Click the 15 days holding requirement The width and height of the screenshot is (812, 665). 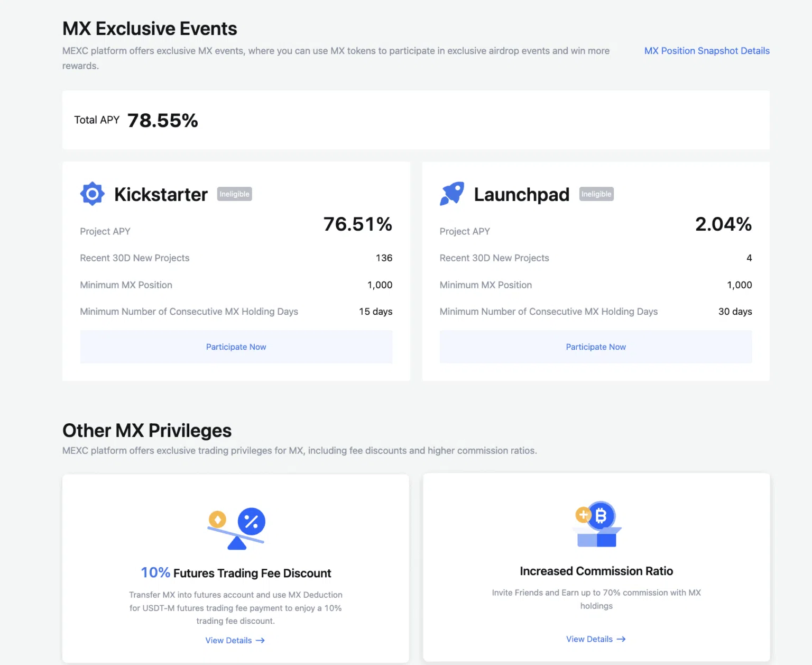click(x=376, y=312)
